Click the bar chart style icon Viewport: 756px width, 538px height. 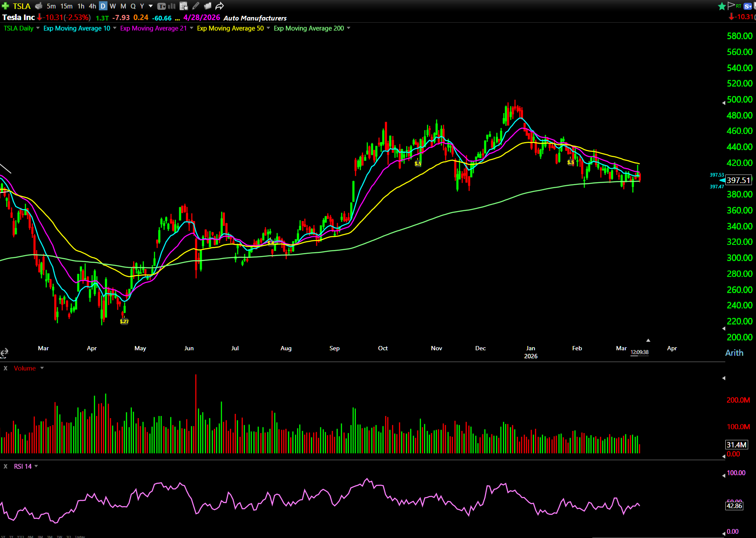[x=172, y=6]
